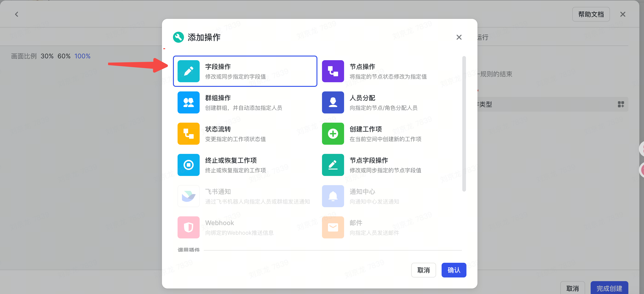
Task: Go back with the left chevron
Action: pyautogui.click(x=17, y=14)
